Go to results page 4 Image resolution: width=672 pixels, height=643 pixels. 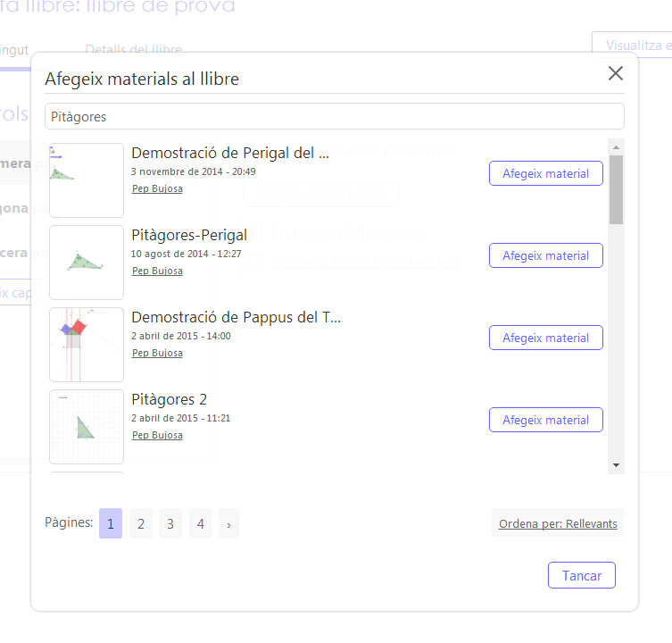(x=200, y=523)
